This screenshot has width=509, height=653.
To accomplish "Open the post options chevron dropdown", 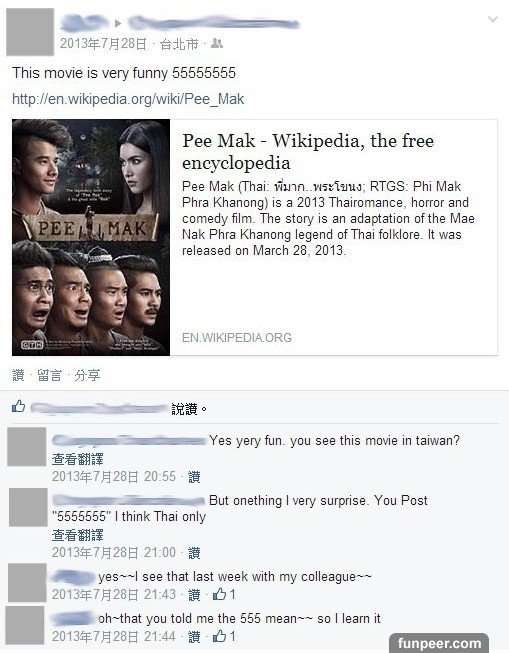I will pyautogui.click(x=493, y=19).
